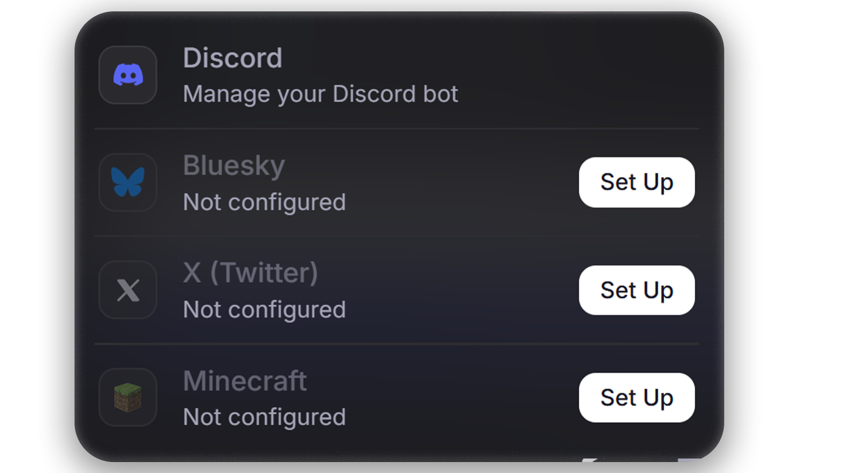Select the Minecraft integration icon
Viewport: 868px width, 473px height.
(x=128, y=398)
